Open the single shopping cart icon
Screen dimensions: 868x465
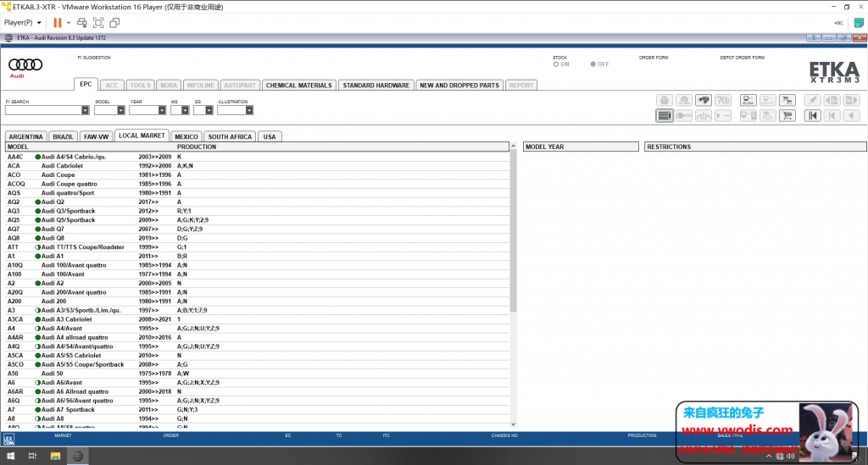click(x=787, y=115)
